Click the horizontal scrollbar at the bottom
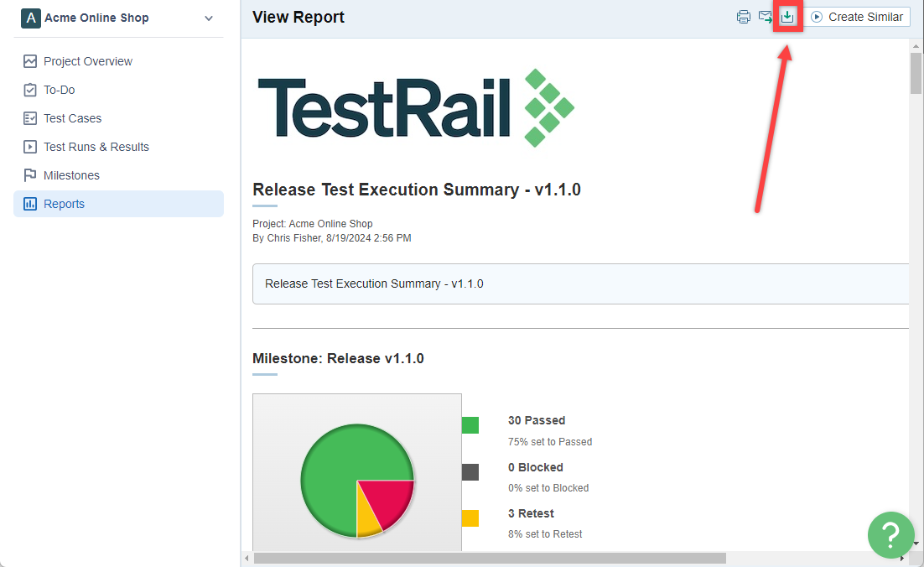This screenshot has width=924, height=567. (490, 558)
